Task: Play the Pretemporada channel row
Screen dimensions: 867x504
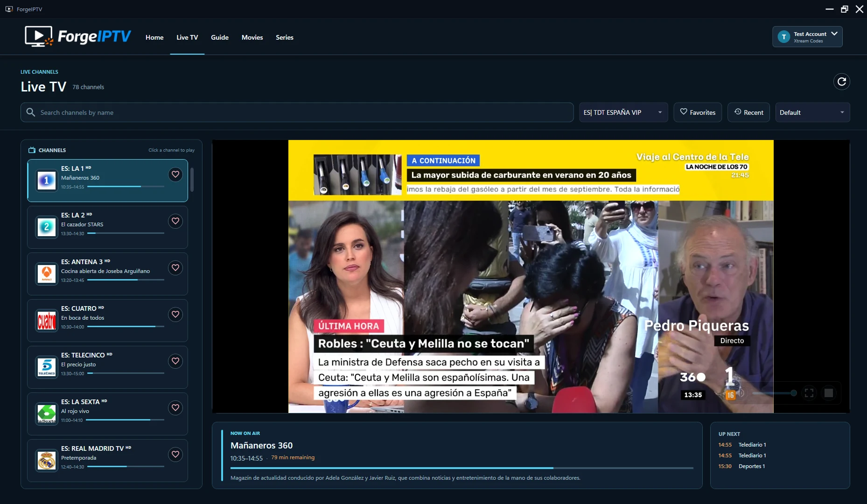Action: 107,461
